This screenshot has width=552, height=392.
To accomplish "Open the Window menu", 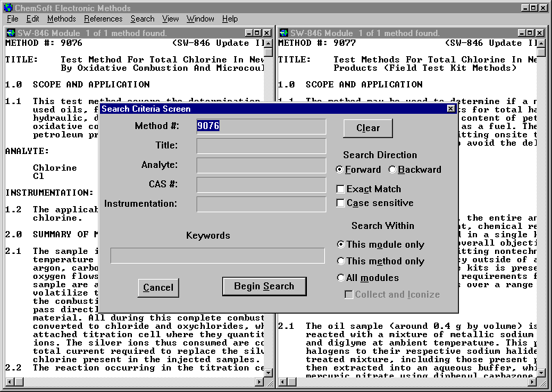I will tap(200, 19).
